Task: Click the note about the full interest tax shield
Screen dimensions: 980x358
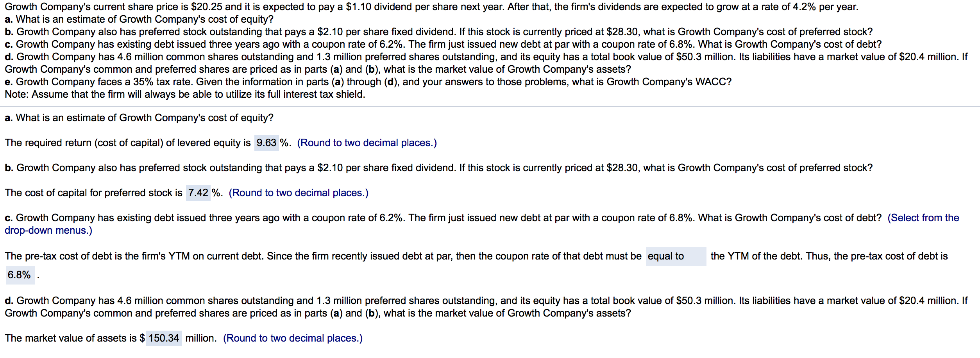Action: click(x=185, y=95)
